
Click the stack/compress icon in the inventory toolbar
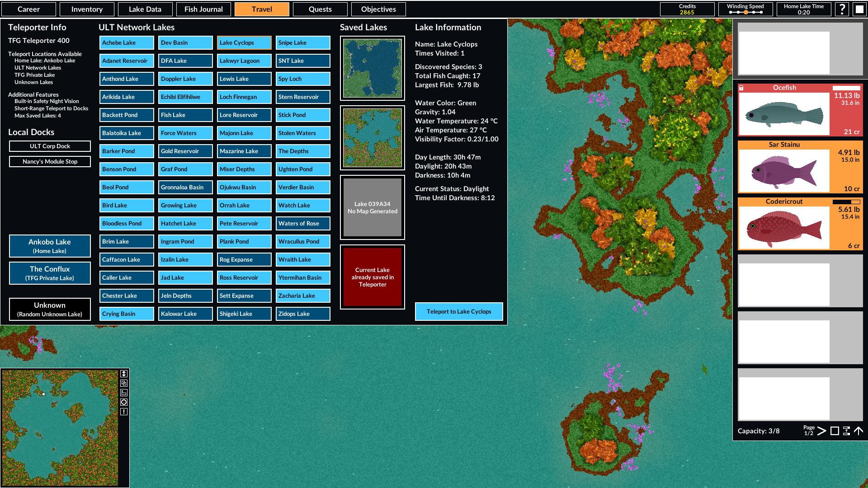(x=846, y=432)
